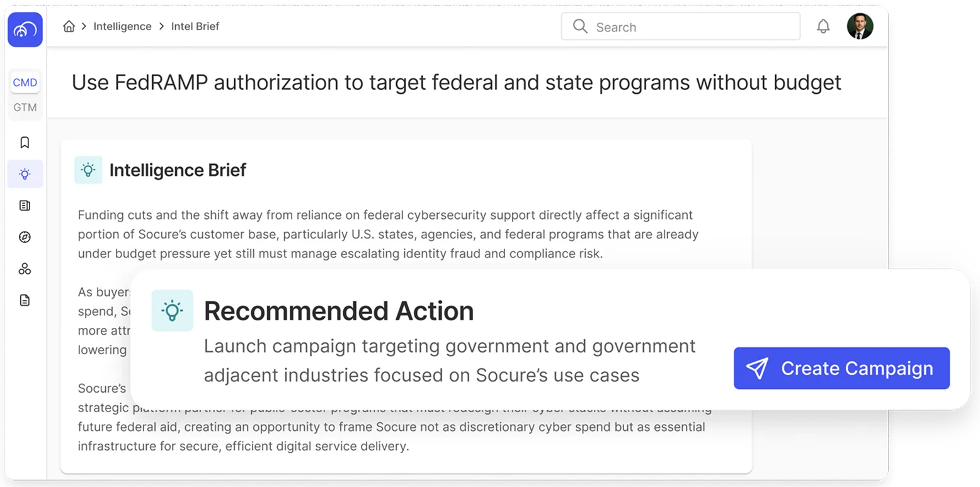The height and width of the screenshot is (487, 980).
Task: Switch to GTM mode in the sidebar
Action: 25,107
